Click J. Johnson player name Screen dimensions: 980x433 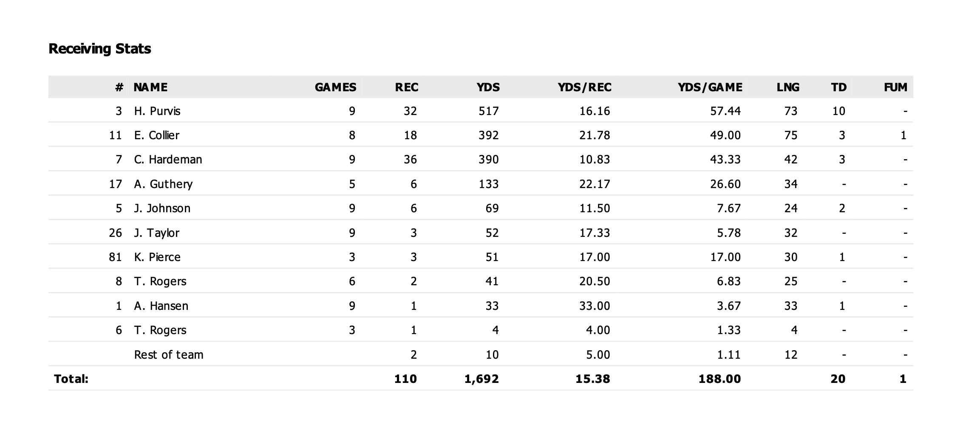(162, 208)
